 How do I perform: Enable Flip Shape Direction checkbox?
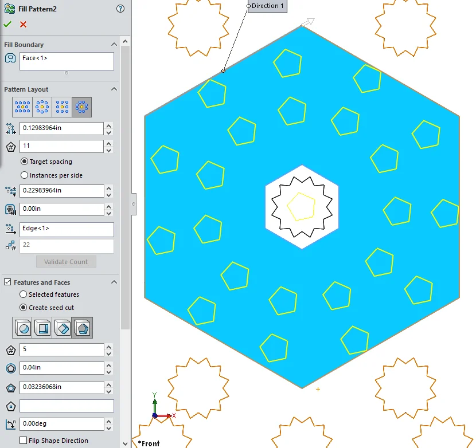click(x=24, y=441)
